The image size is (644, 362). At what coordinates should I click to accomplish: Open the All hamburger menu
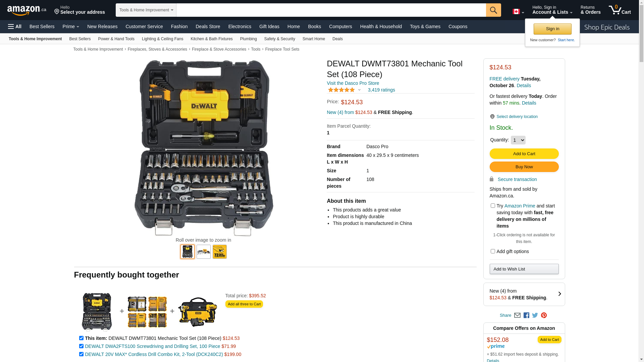click(15, 26)
